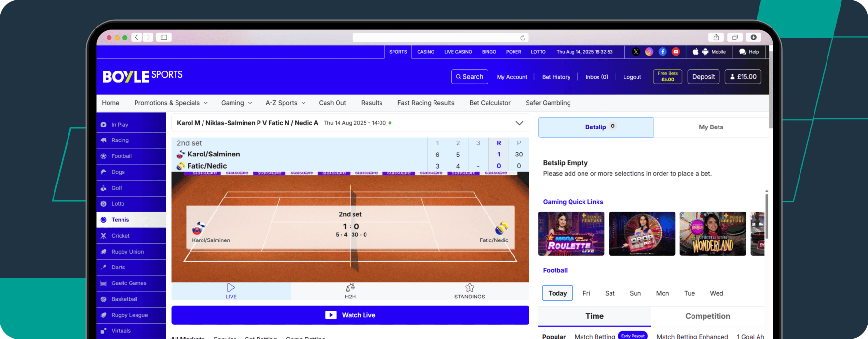Select the Basketball sidebar icon
Viewport: 868px width, 339px height.
point(103,299)
